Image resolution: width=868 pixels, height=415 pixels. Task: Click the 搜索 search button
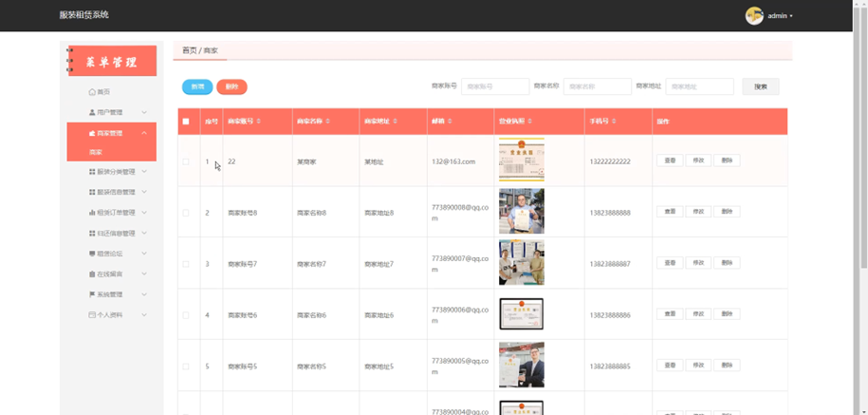761,87
